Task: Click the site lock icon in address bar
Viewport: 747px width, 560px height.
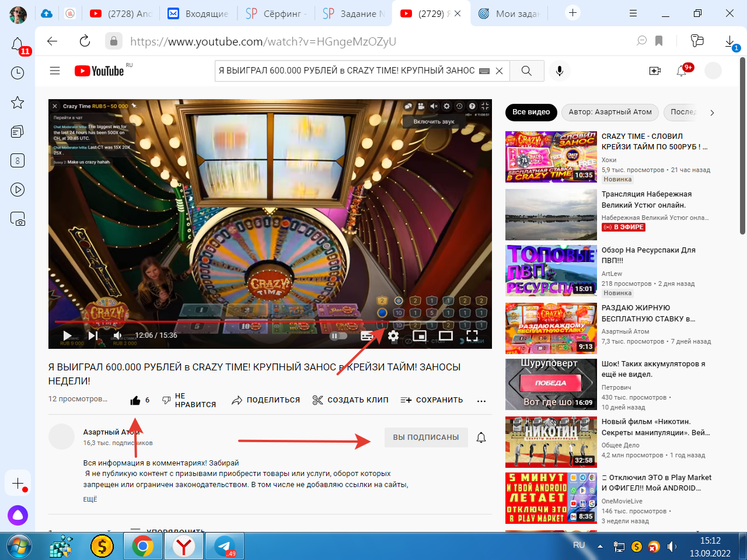Action: [113, 41]
